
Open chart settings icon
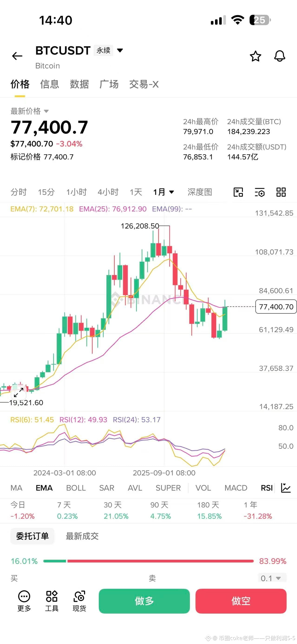coord(260,192)
